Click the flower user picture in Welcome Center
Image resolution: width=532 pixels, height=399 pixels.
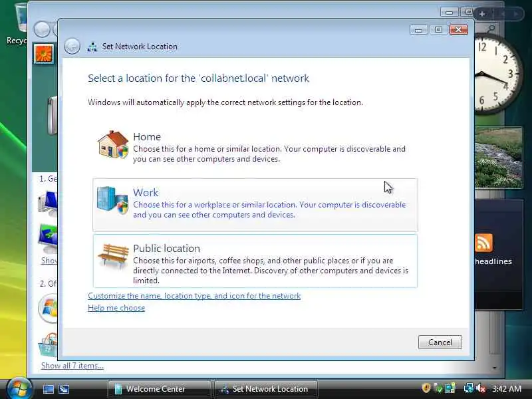pyautogui.click(x=44, y=54)
